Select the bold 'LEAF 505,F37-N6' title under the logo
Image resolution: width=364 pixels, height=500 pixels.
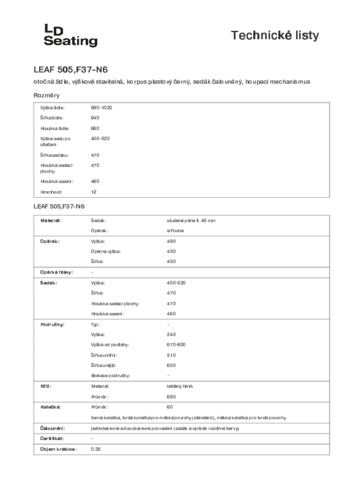point(71,70)
